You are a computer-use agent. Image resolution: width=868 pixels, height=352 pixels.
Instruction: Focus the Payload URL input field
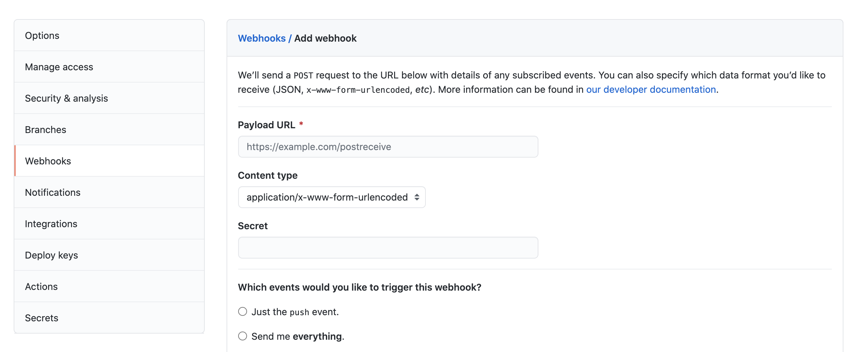pos(388,147)
